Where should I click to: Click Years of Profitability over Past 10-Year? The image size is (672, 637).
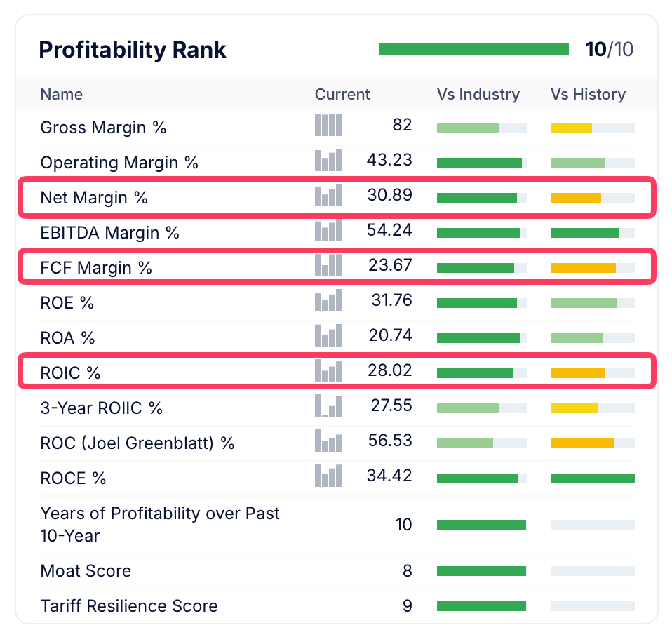point(160,525)
